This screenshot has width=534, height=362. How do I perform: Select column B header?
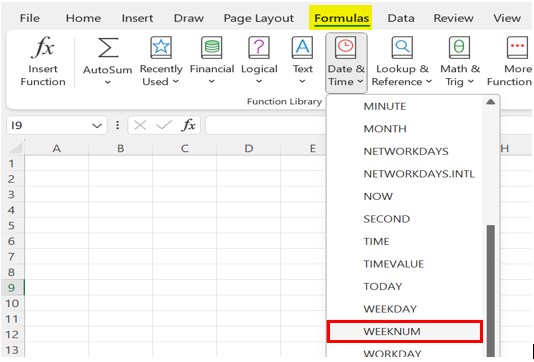point(120,148)
